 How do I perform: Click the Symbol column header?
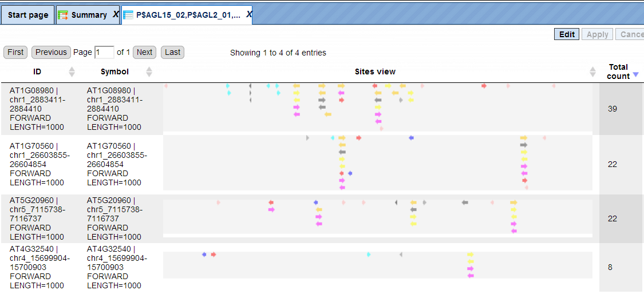coord(114,72)
